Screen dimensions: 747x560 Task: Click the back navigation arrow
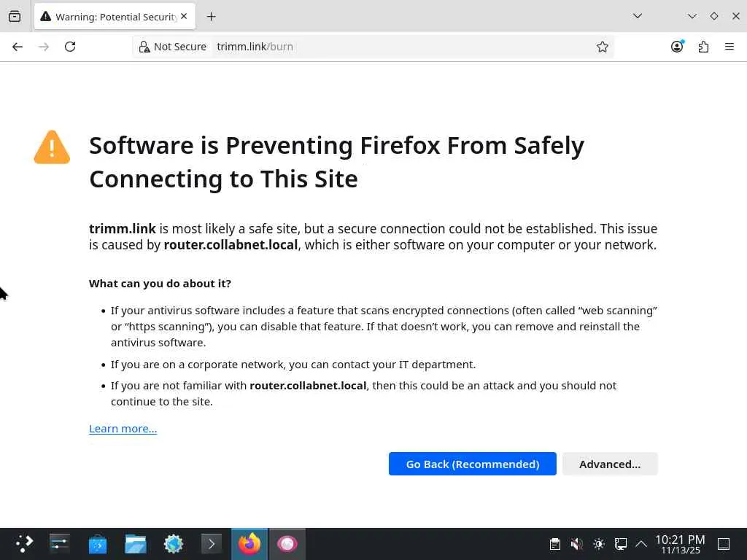[18, 47]
